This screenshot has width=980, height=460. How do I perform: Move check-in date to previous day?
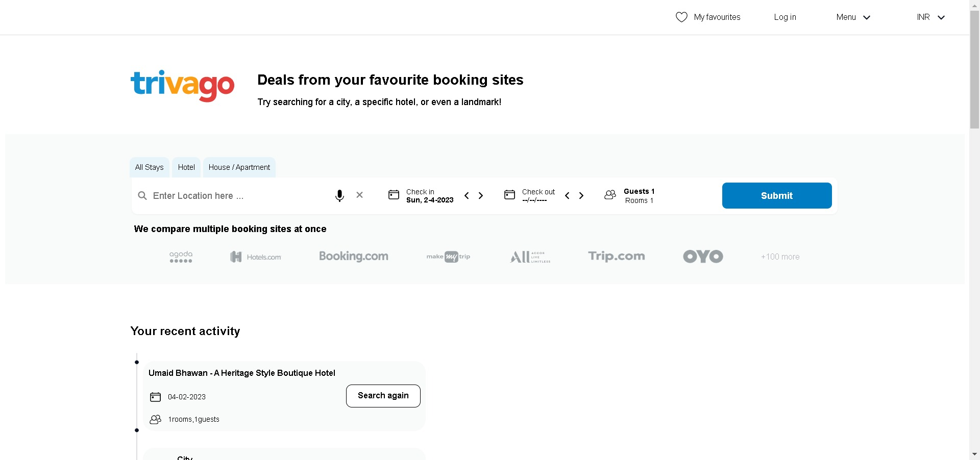467,196
